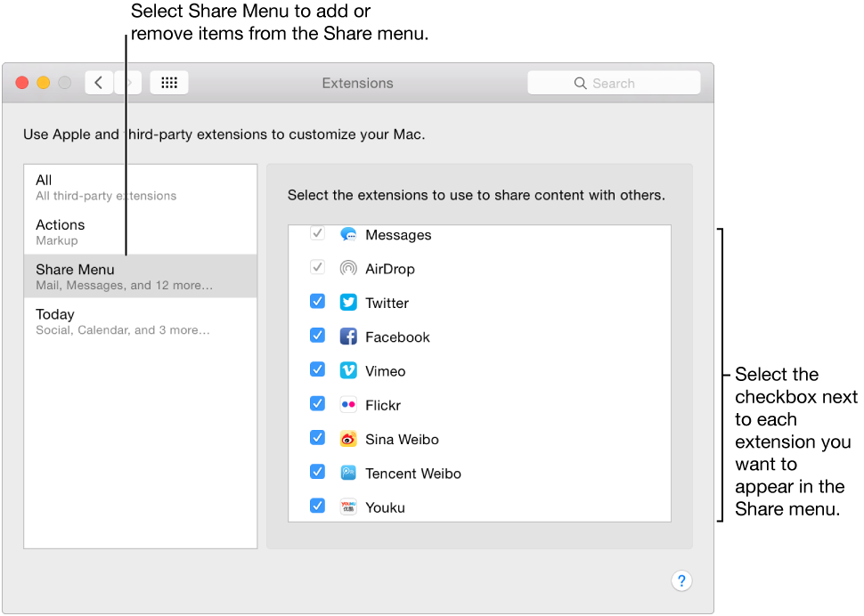Open Extensions help with the question mark button
This screenshot has height=616, width=864.
coord(681,580)
